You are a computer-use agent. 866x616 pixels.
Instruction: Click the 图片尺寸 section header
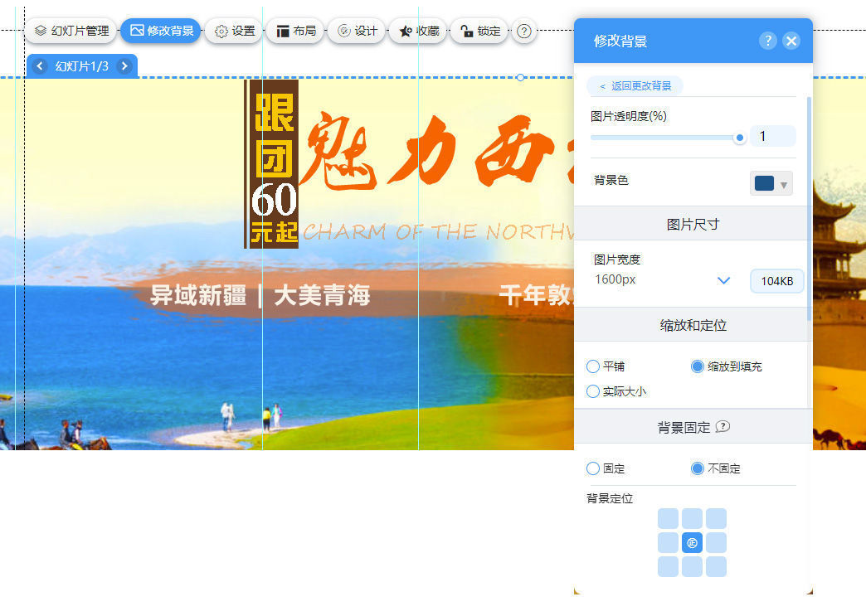(x=693, y=224)
